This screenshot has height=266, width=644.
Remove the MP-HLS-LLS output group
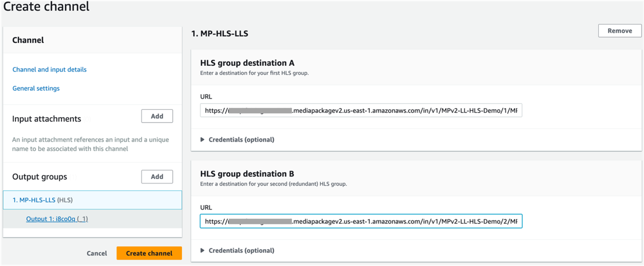pyautogui.click(x=620, y=31)
